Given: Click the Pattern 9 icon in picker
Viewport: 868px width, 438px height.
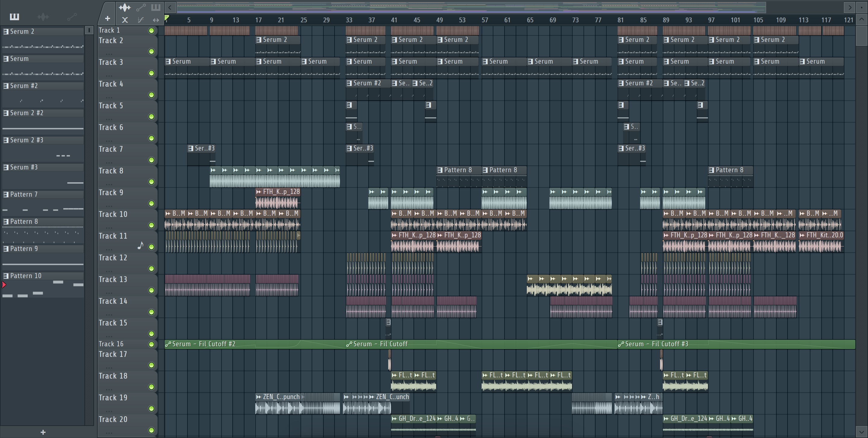Looking at the screenshot, I should 6,249.
